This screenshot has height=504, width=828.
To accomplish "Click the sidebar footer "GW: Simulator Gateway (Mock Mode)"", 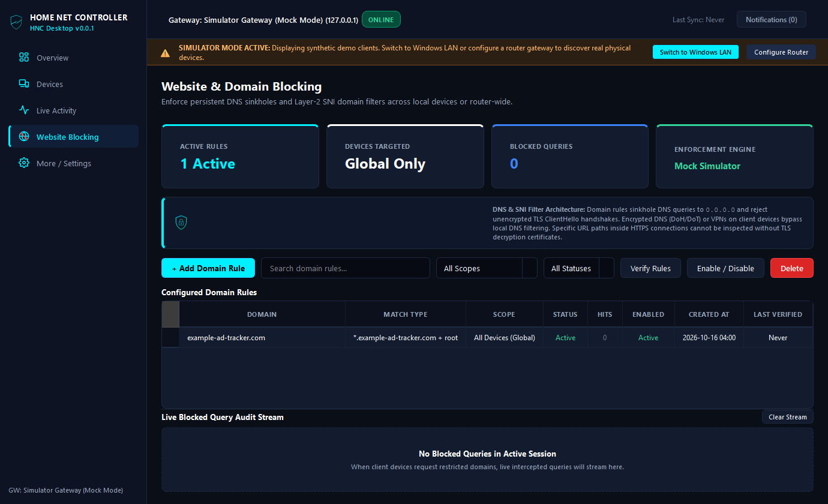I will coord(66,490).
